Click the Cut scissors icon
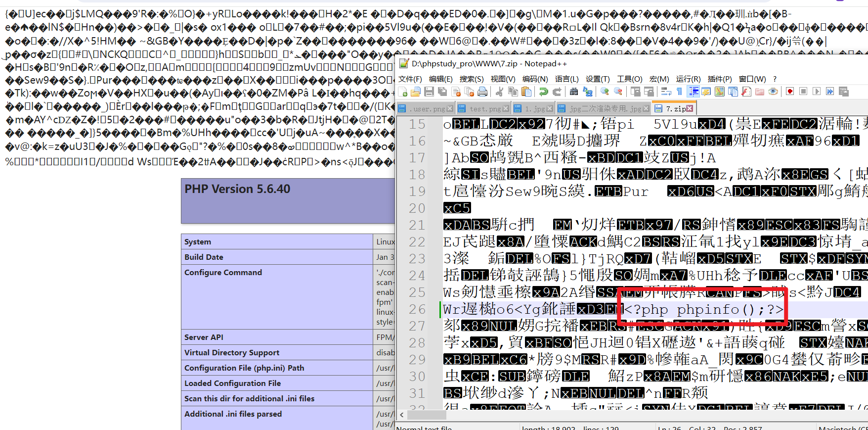868x430 pixels. [x=500, y=92]
